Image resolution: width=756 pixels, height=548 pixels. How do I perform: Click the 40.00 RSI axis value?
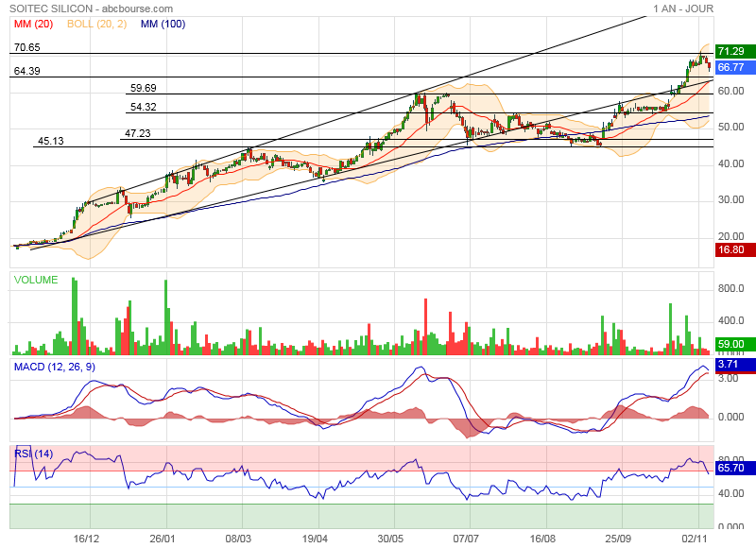point(730,493)
